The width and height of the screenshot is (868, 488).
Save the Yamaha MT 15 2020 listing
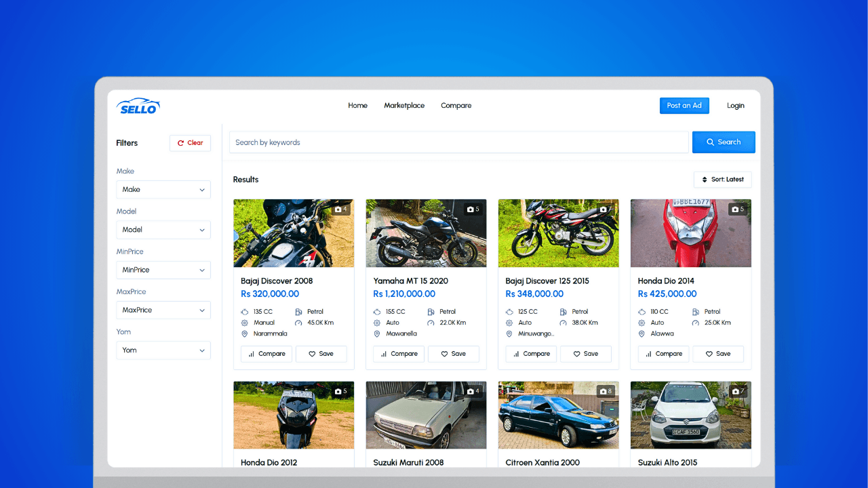click(x=454, y=354)
